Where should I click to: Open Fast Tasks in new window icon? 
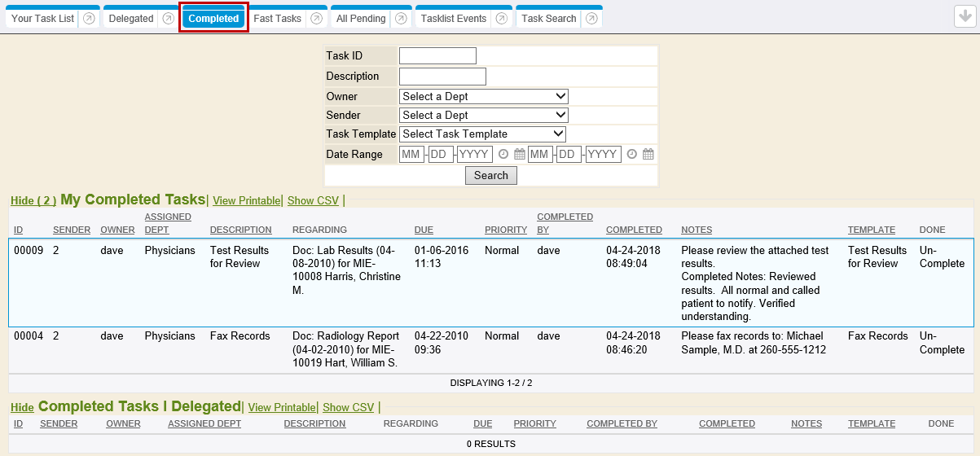pos(316,19)
